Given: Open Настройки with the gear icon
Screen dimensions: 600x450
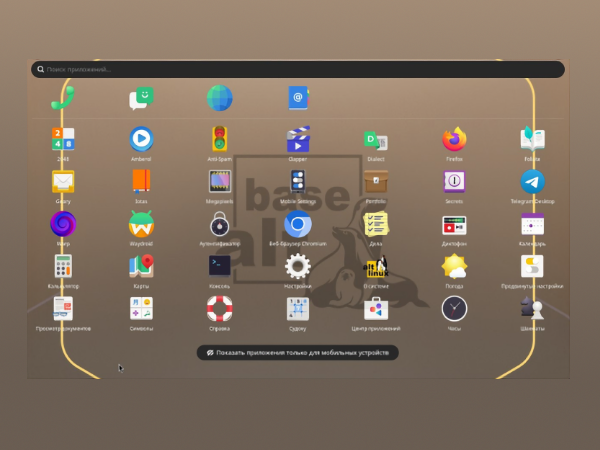Looking at the screenshot, I should [298, 266].
